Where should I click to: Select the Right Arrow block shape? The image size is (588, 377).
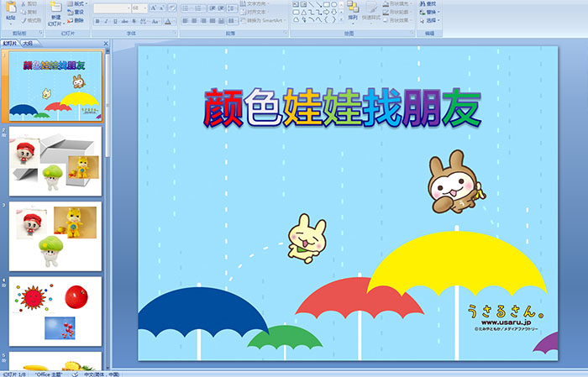point(326,12)
